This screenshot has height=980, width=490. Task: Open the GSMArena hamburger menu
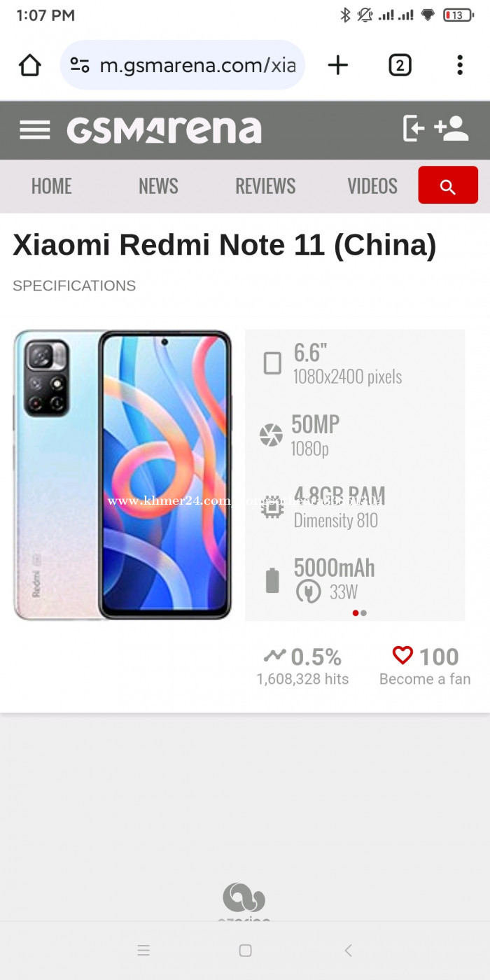35,130
